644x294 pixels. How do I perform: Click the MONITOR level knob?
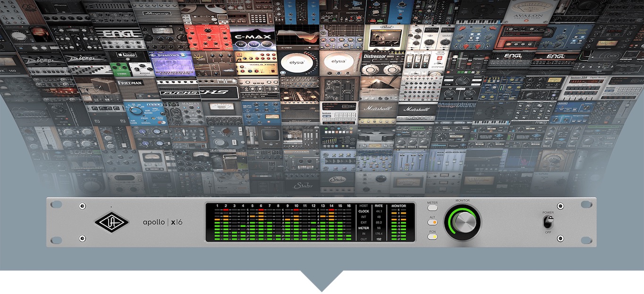tap(463, 222)
